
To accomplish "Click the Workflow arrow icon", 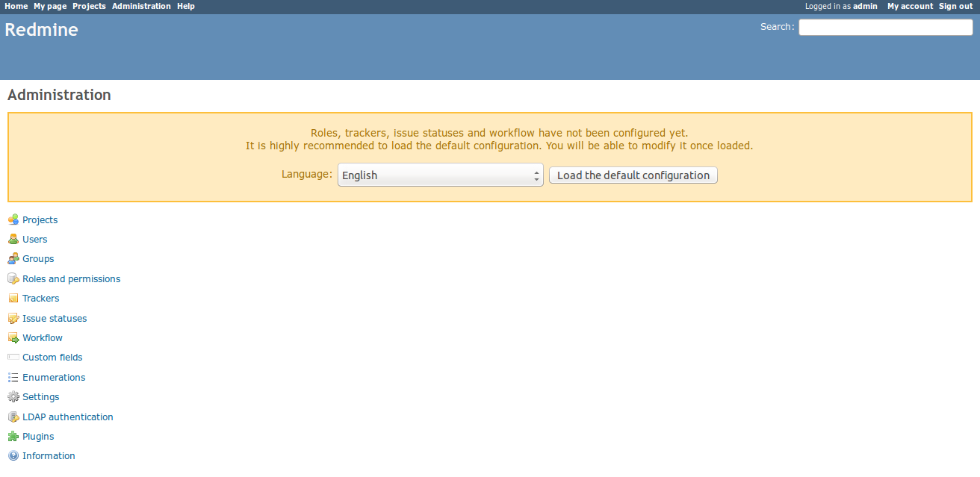I will pos(13,337).
